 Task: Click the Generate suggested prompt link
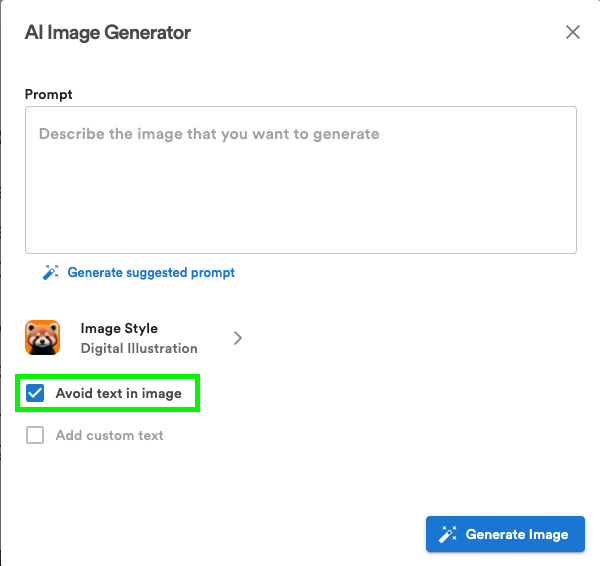[151, 272]
